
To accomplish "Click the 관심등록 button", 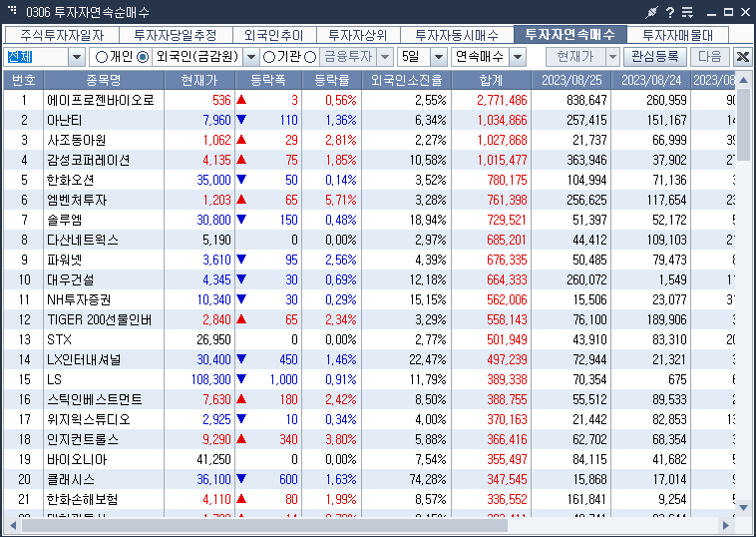I will [654, 57].
